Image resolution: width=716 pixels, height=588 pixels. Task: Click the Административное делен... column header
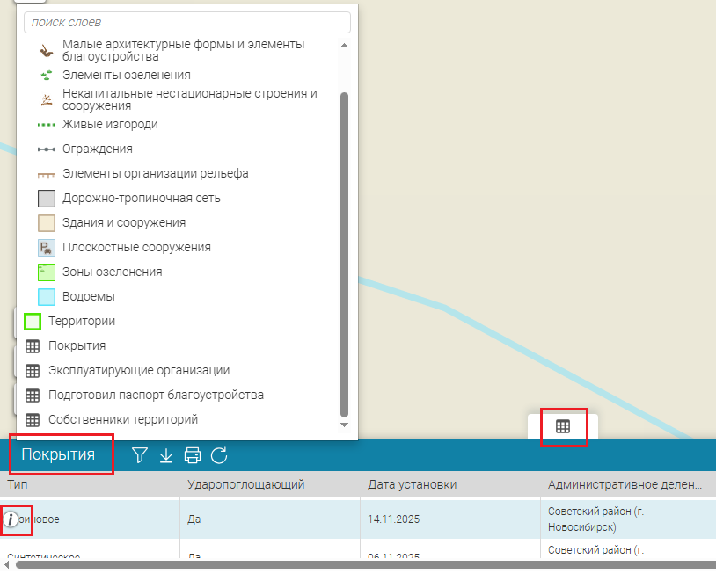point(628,484)
